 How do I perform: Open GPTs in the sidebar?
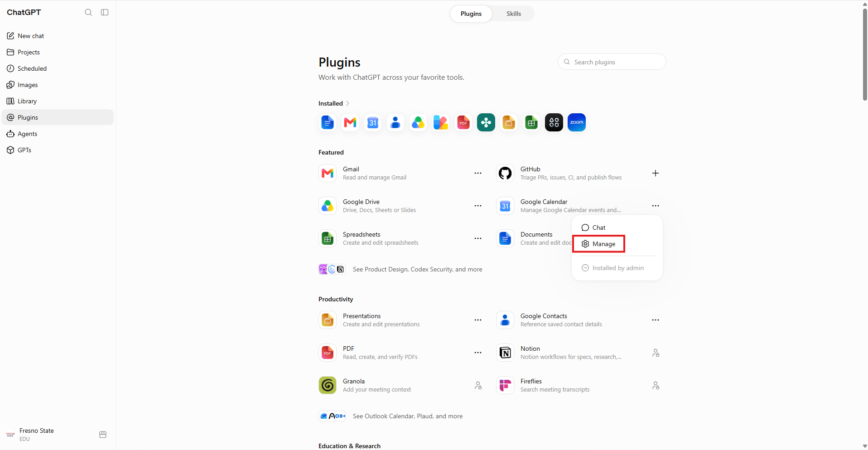click(58, 150)
